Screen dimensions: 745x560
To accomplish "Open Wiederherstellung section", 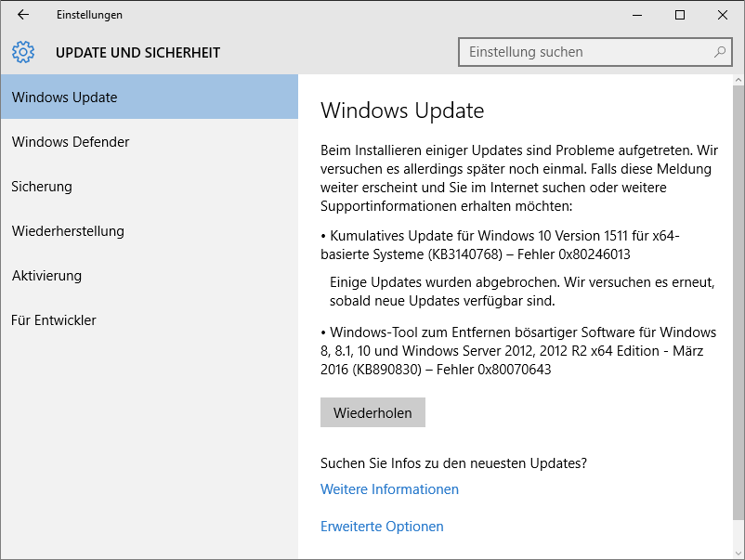I will click(x=150, y=231).
